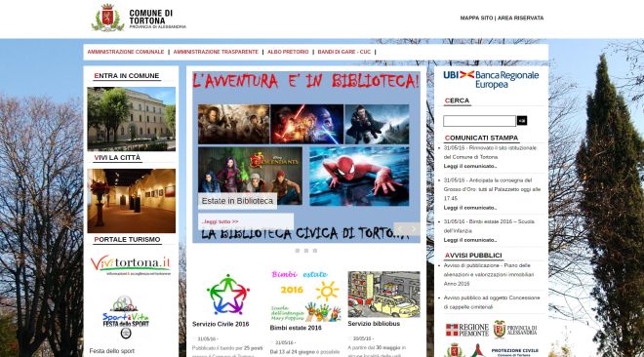Click the Descendants movie image on slide

click(250, 176)
